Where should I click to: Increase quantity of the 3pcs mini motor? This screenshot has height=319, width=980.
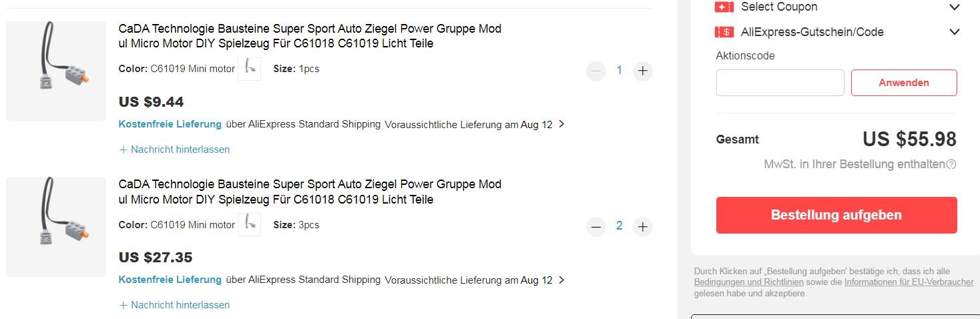[x=642, y=227]
